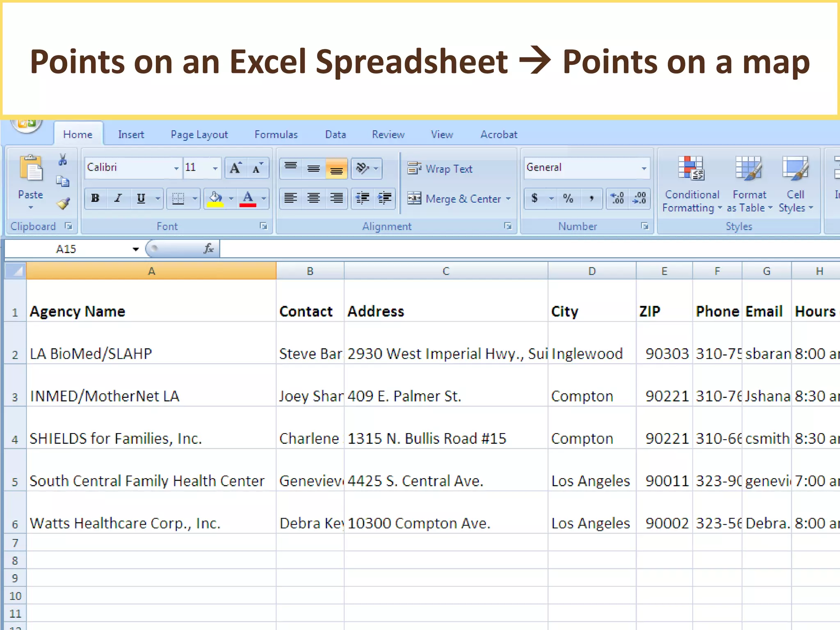
Task: Click the Orientation text rotation icon
Action: tap(362, 168)
